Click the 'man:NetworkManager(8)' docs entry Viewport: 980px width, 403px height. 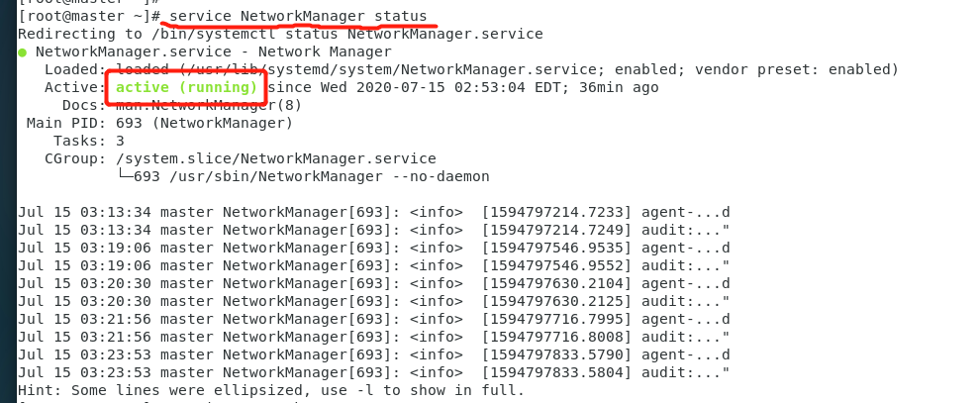coord(209,105)
